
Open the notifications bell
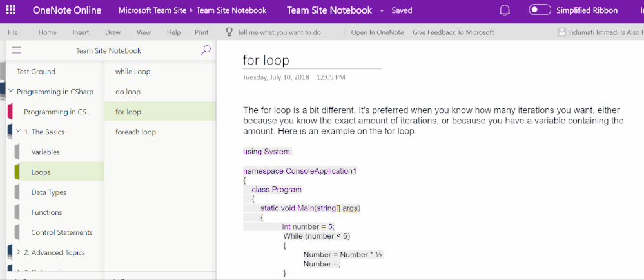click(x=505, y=11)
